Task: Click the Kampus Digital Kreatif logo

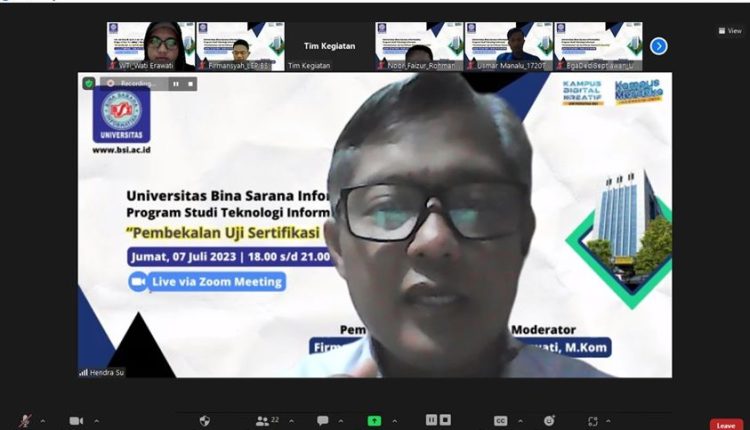Action: click(x=583, y=92)
